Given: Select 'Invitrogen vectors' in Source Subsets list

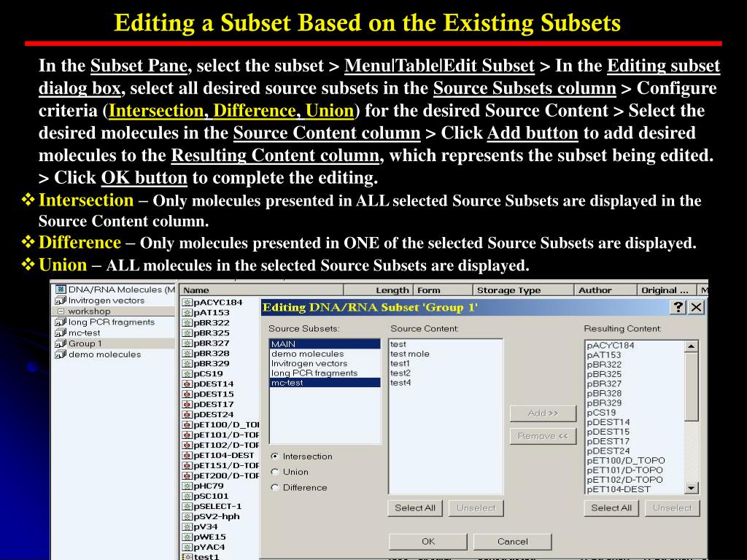Looking at the screenshot, I should pos(309,363).
